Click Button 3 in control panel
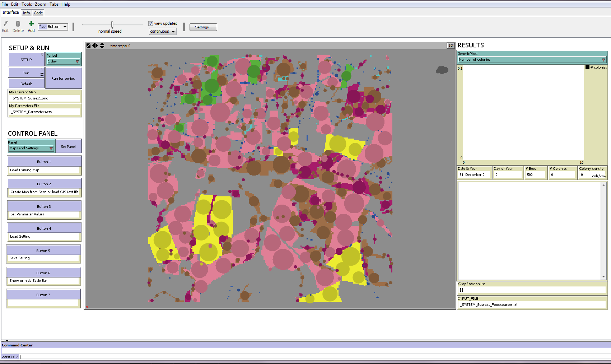This screenshot has height=364, width=611. [44, 206]
